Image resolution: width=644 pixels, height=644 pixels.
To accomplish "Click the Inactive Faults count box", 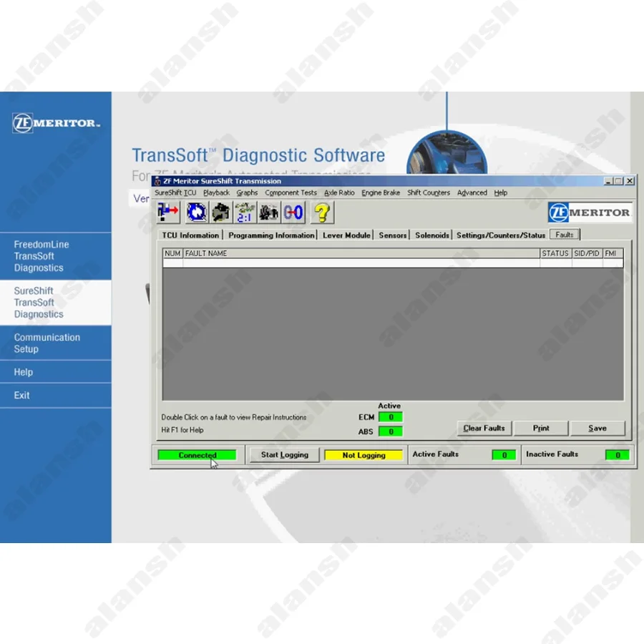I will (x=618, y=454).
